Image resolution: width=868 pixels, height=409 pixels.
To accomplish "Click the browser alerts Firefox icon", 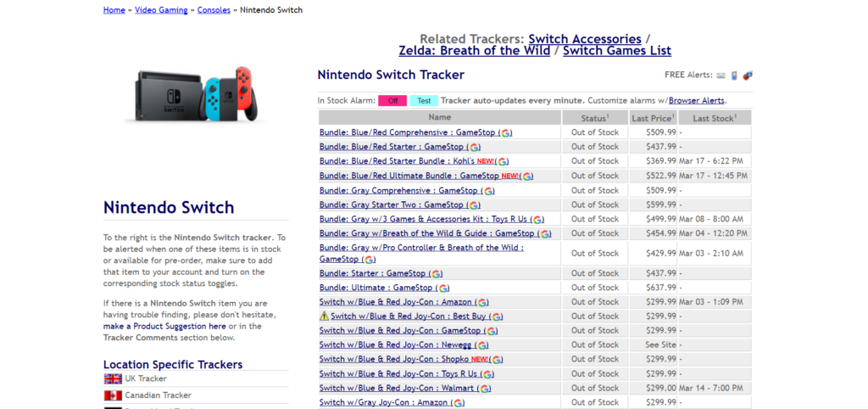I will [x=748, y=76].
